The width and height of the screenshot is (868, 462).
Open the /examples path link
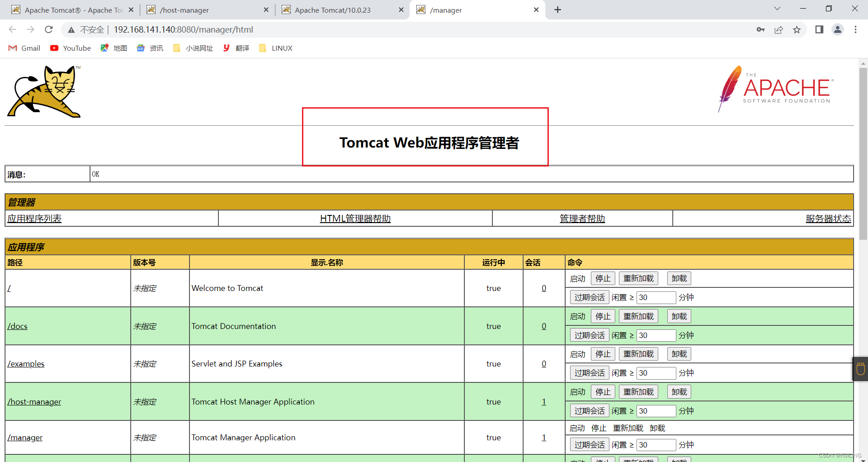(x=26, y=364)
